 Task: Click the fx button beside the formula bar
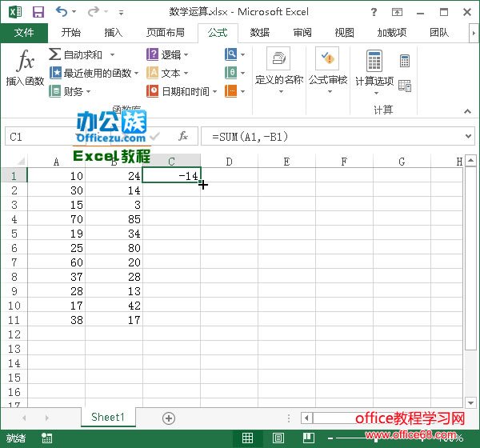182,137
